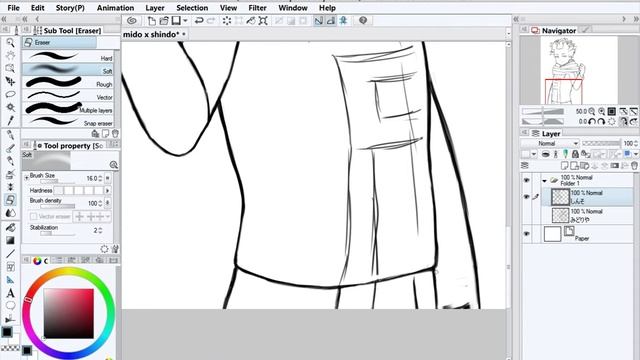Select the Zoom magnifier tool
640x360 pixels.
[x=10, y=42]
